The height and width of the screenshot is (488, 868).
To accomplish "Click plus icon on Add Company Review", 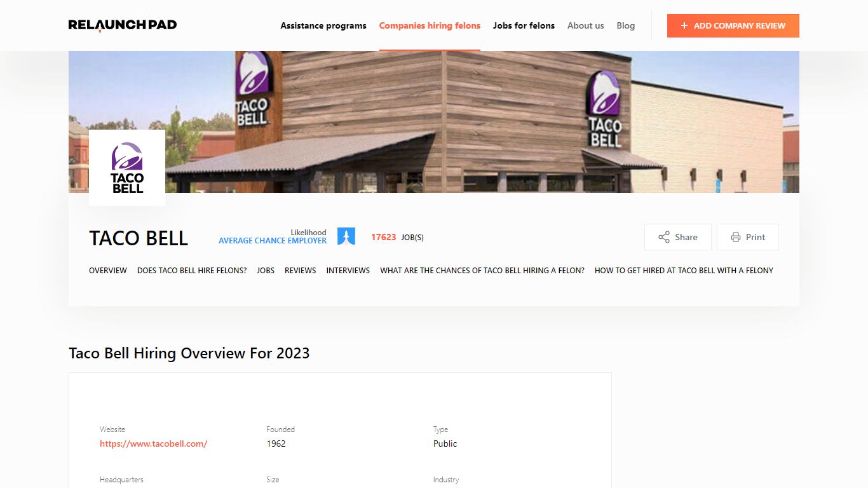I will tap(684, 25).
